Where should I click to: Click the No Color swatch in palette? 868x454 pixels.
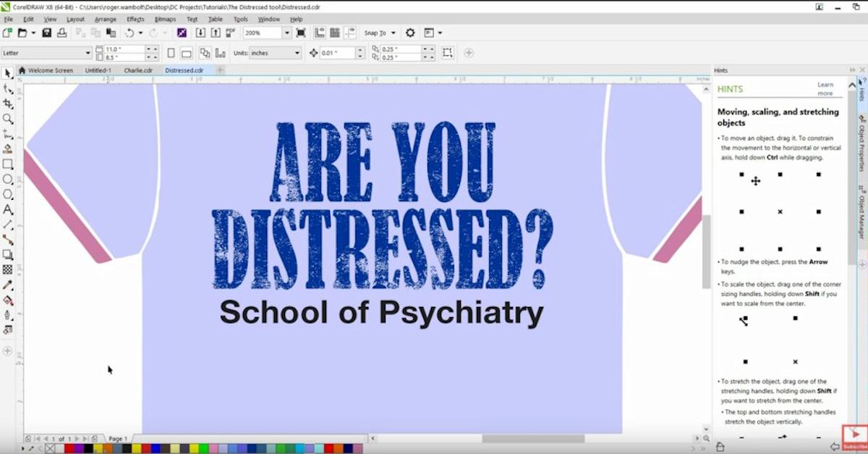point(50,449)
